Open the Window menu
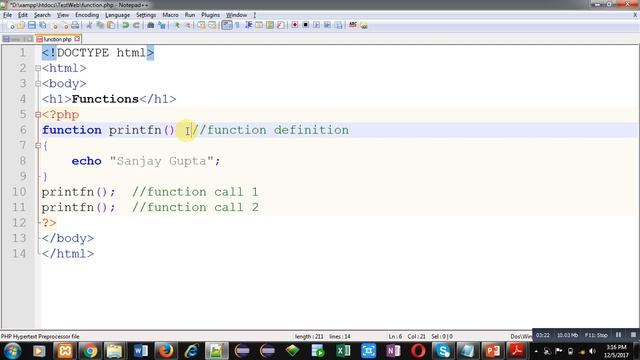This screenshot has height=360, width=640. coord(236,15)
